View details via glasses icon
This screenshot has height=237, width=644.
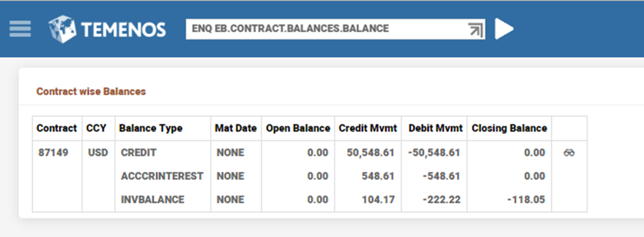point(569,153)
